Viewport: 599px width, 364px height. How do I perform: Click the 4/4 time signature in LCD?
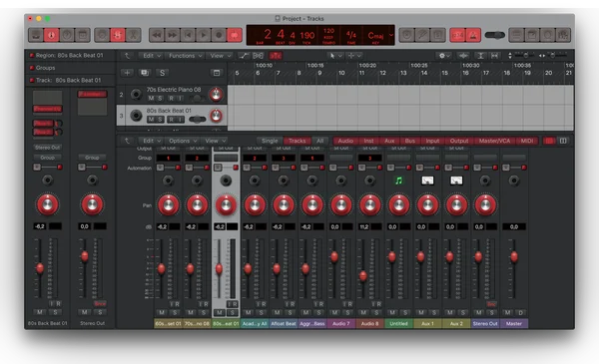pyautogui.click(x=351, y=34)
